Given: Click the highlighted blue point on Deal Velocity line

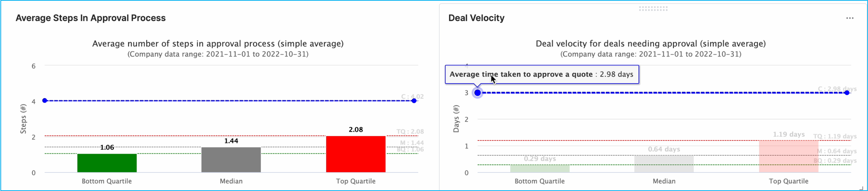Looking at the screenshot, I should [x=477, y=93].
